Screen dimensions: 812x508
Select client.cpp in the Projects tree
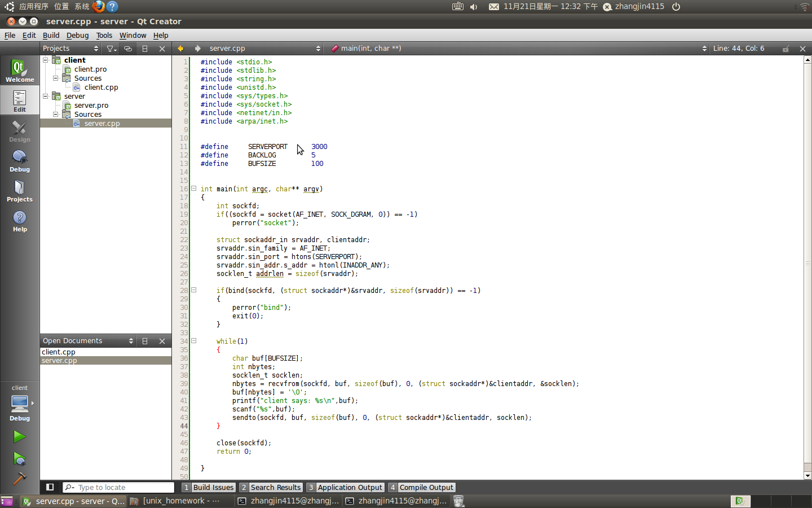click(101, 87)
